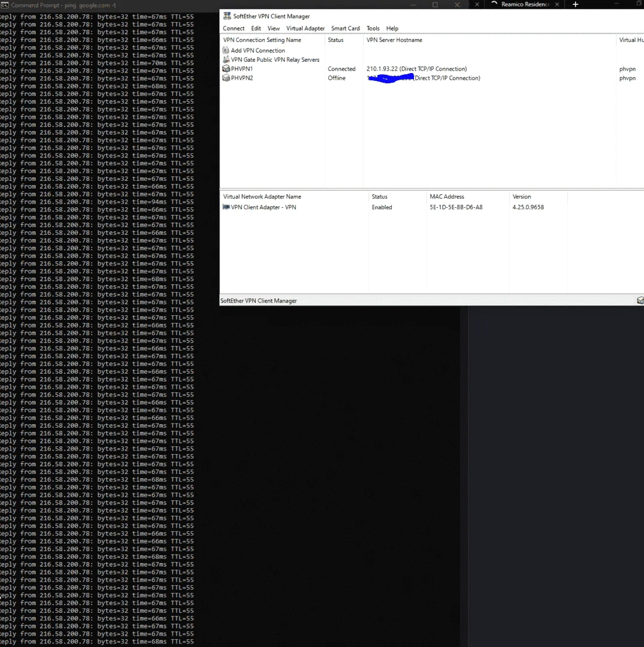Select the PHVPN2 connection name
644x647 pixels.
pos(242,77)
